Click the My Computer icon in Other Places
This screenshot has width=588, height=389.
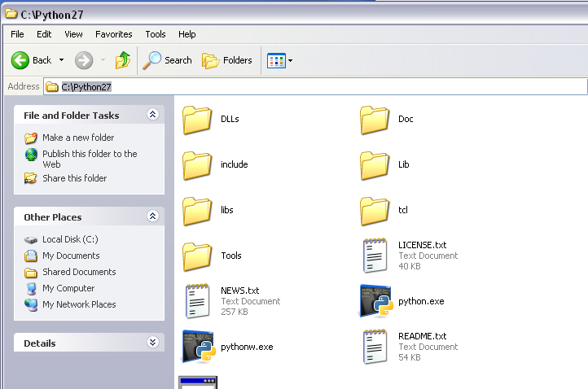point(31,289)
